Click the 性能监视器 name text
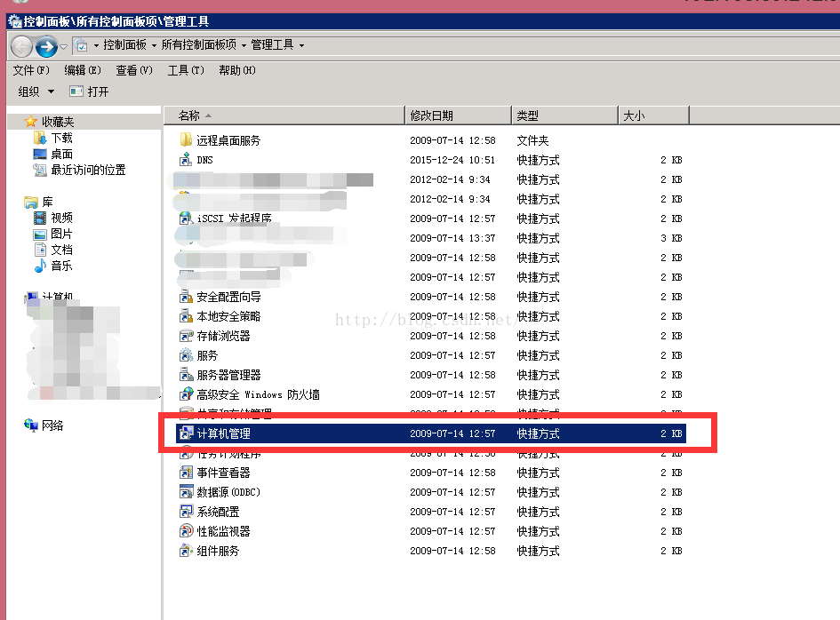Screen dimensions: 840x620 coord(223,531)
